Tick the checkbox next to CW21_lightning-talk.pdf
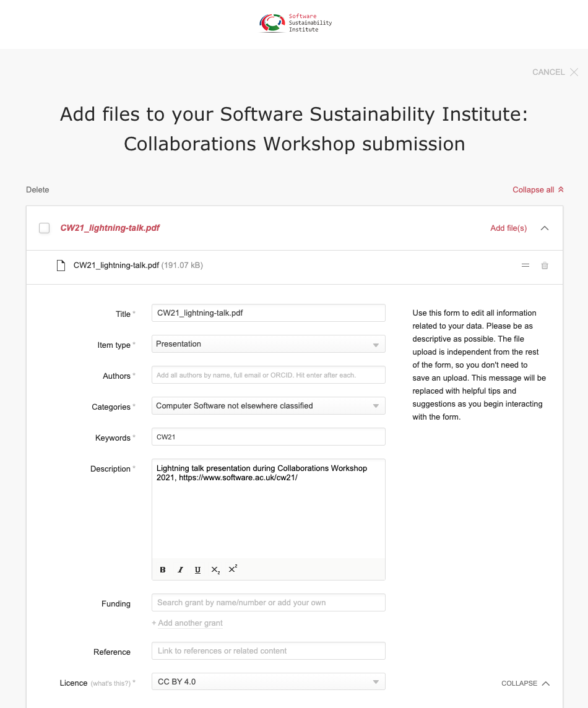588x708 pixels. click(45, 228)
